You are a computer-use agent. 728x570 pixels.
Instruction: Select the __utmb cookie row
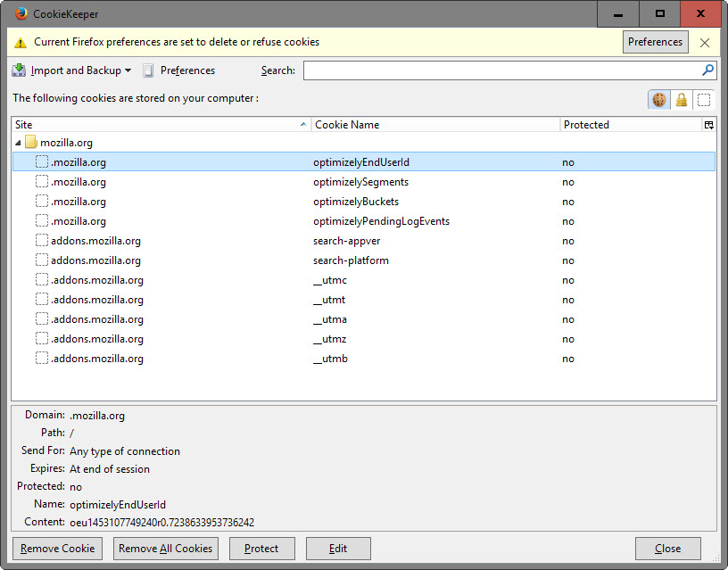[x=364, y=359]
